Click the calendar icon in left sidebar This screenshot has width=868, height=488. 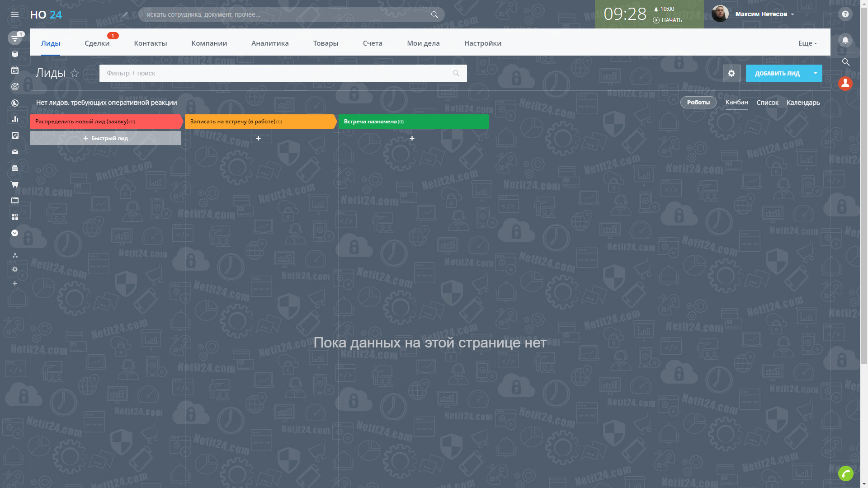[x=14, y=70]
